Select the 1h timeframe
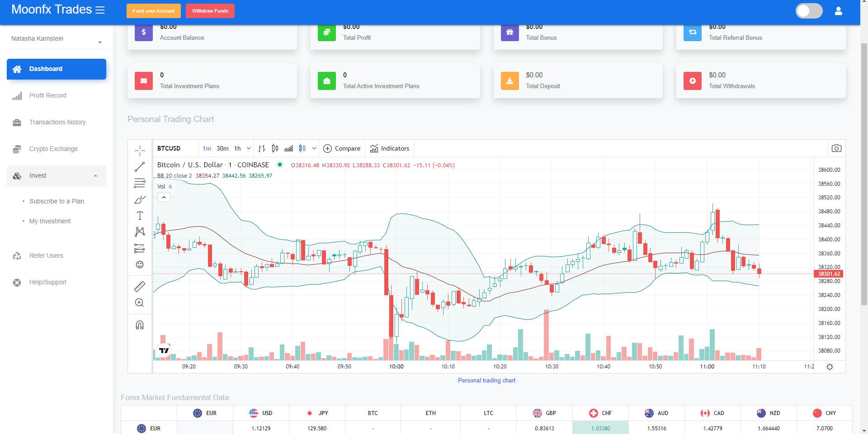Screen dimensions: 868x434 tap(237, 148)
